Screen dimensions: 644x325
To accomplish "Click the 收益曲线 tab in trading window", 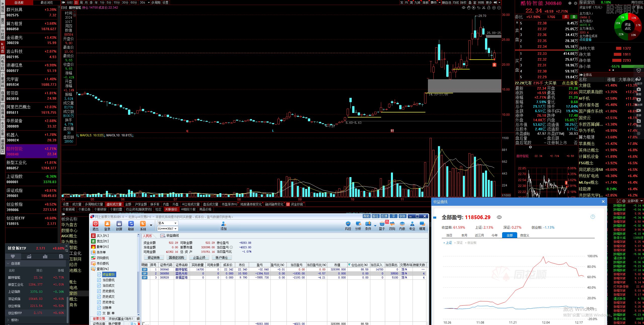I will pos(170,236).
